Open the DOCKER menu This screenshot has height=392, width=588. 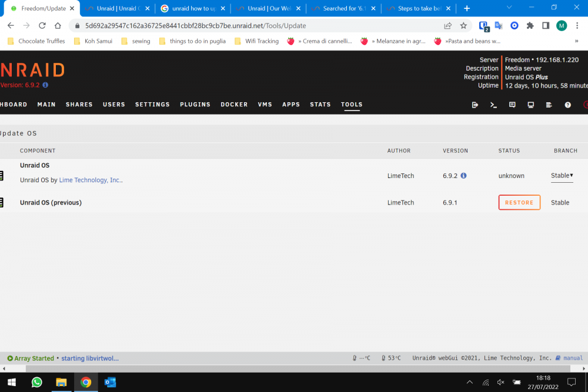234,105
